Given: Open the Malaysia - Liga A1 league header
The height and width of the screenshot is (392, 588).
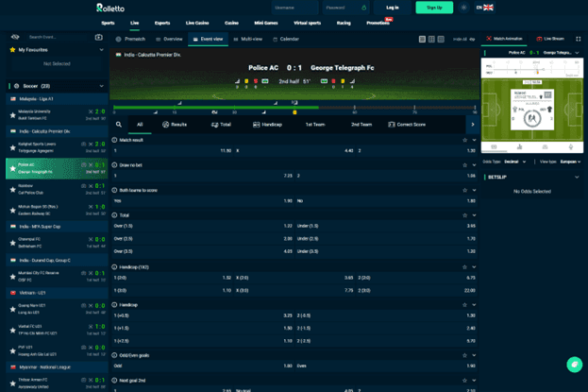Looking at the screenshot, I should pyautogui.click(x=57, y=99).
